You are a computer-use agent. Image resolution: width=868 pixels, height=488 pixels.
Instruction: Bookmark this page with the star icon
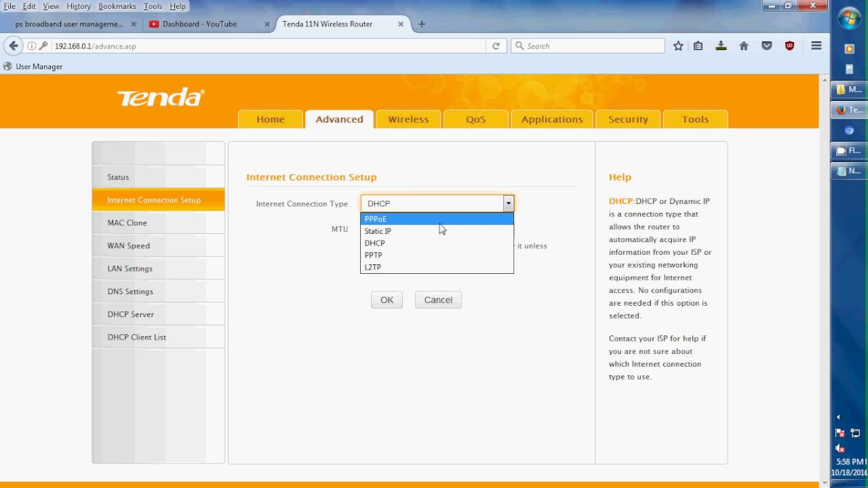(x=678, y=46)
